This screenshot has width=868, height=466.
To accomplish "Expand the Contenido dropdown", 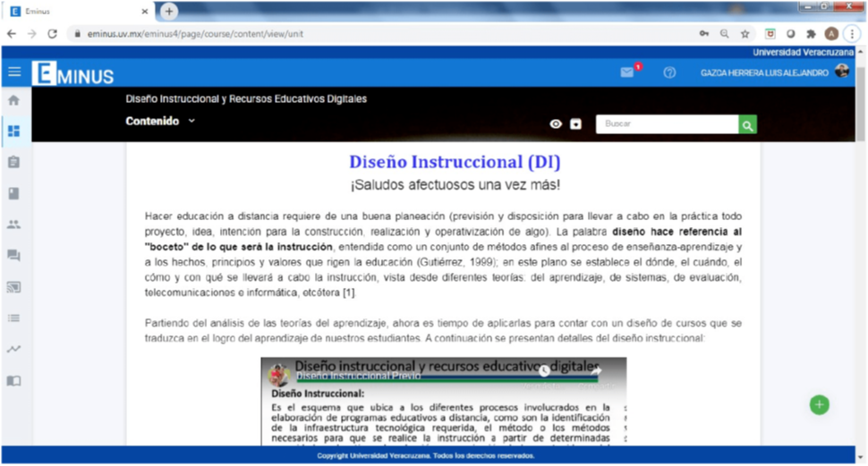I will pyautogui.click(x=160, y=121).
